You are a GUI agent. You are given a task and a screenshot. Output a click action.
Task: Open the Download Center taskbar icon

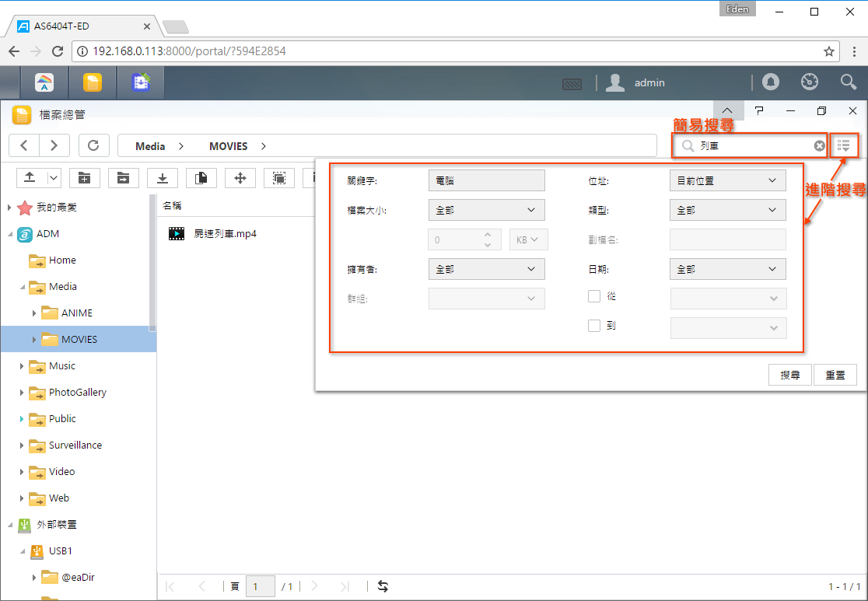point(141,82)
